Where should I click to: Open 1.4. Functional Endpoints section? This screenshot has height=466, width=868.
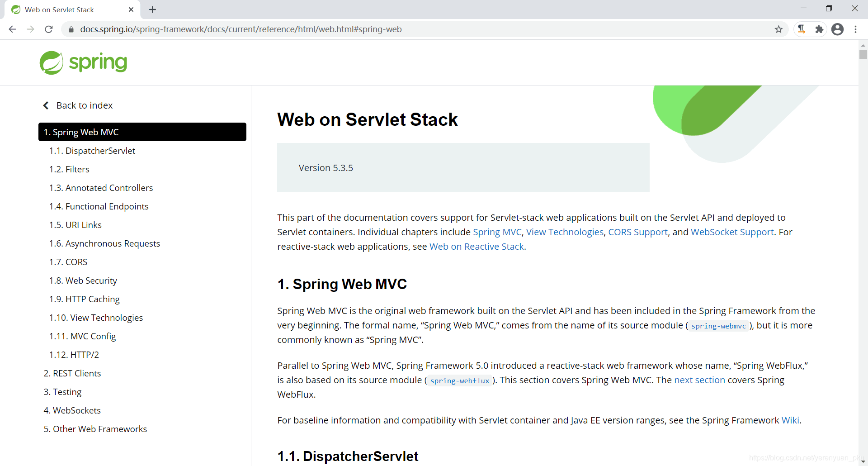click(x=99, y=206)
